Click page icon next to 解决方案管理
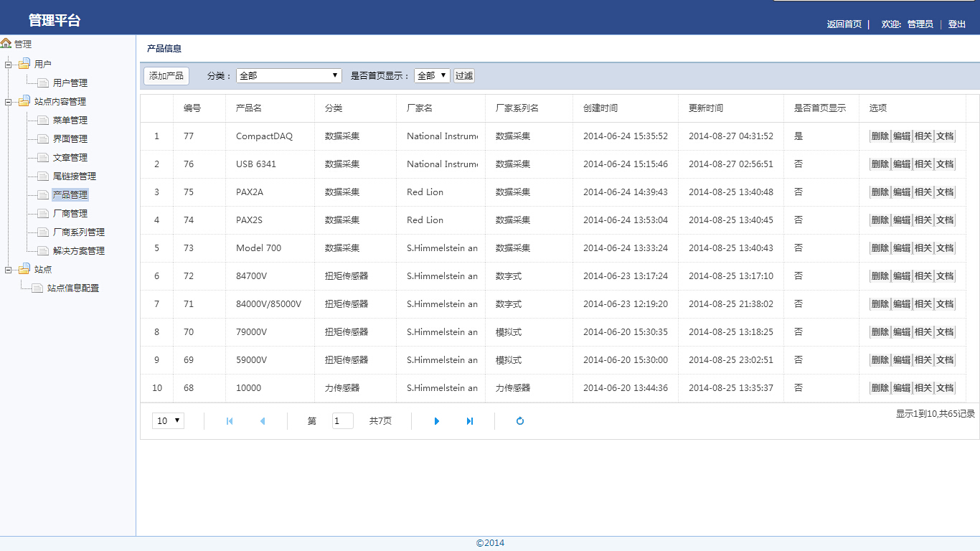 tap(43, 250)
